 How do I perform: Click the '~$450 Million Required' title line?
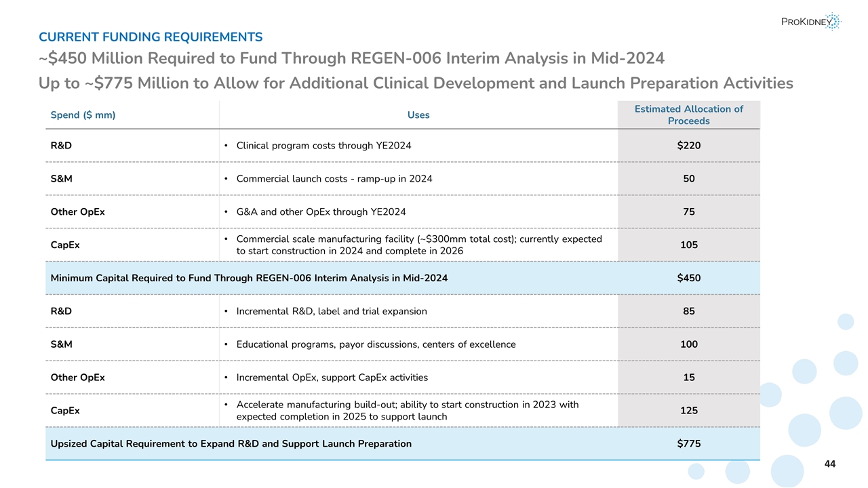(351, 59)
